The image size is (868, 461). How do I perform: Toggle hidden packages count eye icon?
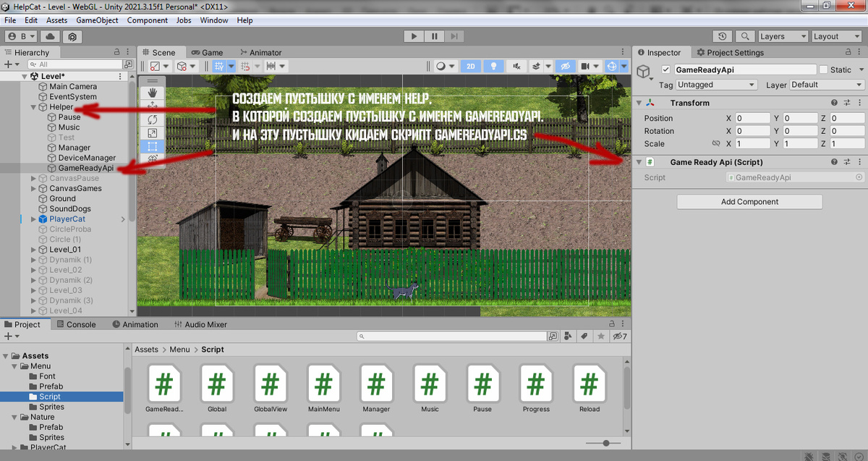(620, 337)
